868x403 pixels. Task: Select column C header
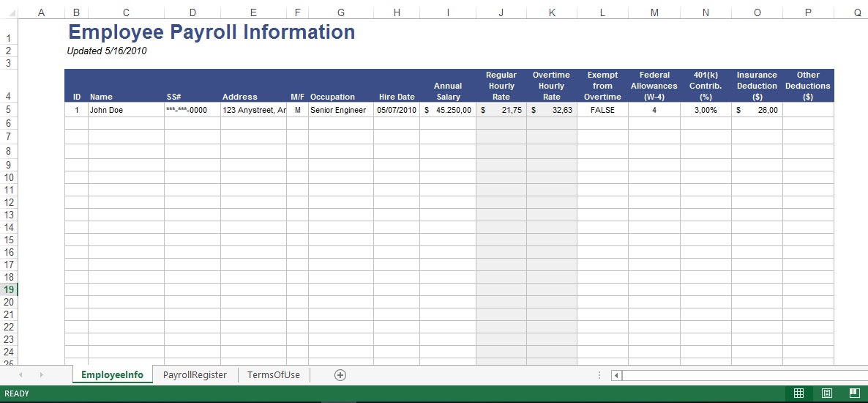pos(126,12)
